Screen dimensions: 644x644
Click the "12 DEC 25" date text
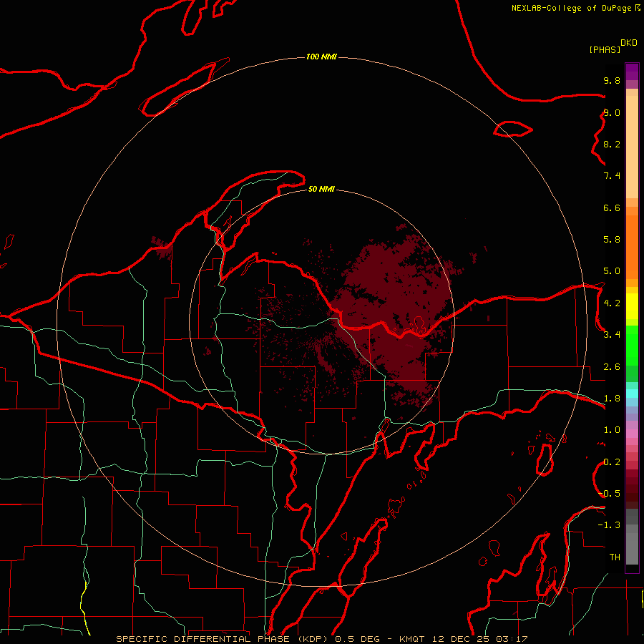click(x=461, y=639)
